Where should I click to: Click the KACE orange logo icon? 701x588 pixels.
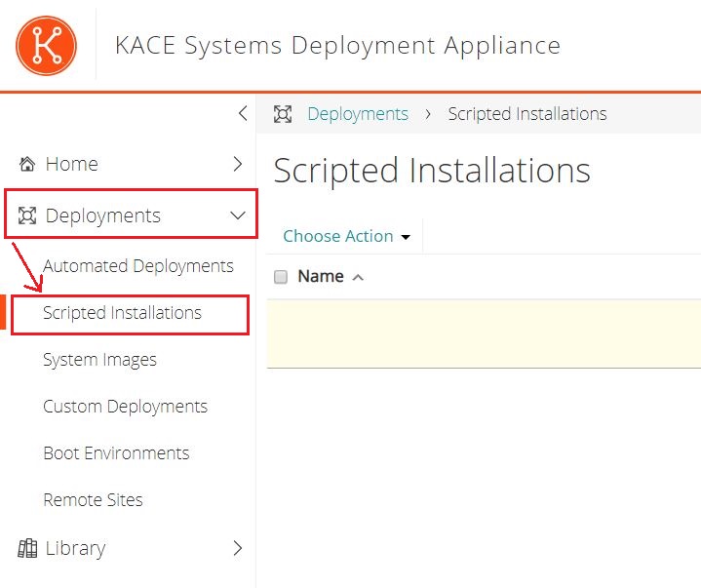pyautogui.click(x=46, y=46)
